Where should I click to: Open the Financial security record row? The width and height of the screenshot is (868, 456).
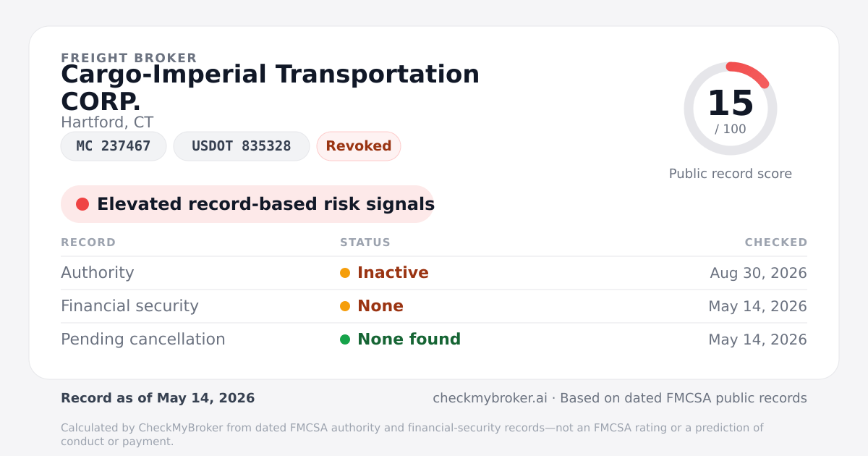pos(434,306)
